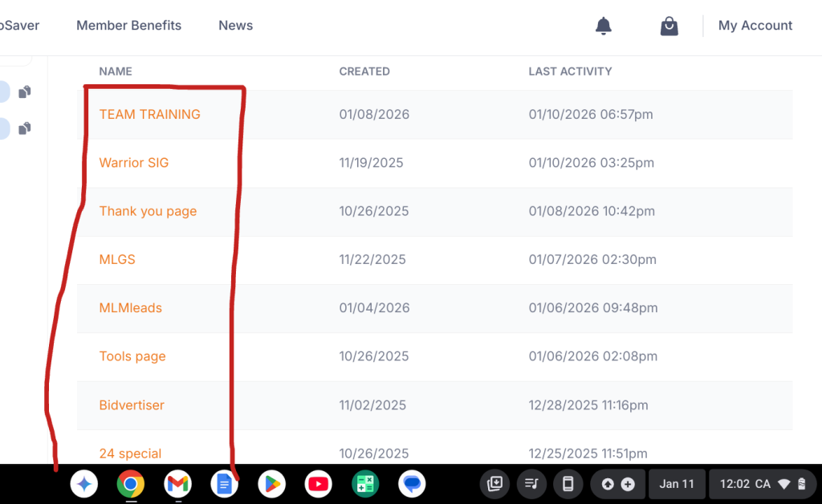
Task: Click the Jan 11 date button
Action: 676,484
